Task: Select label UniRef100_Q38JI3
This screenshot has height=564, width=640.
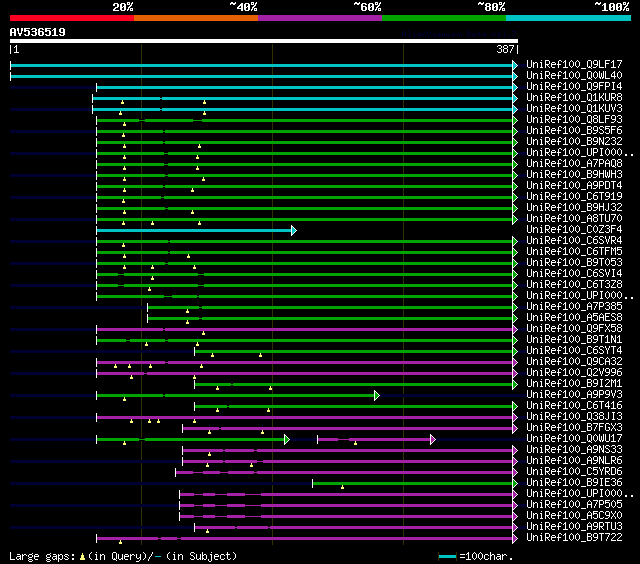Action: pyautogui.click(x=574, y=417)
